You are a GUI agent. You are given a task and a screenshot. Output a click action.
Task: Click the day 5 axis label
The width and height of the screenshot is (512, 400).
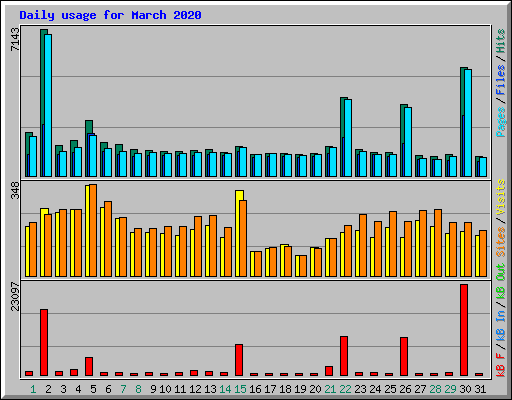pos(93,389)
